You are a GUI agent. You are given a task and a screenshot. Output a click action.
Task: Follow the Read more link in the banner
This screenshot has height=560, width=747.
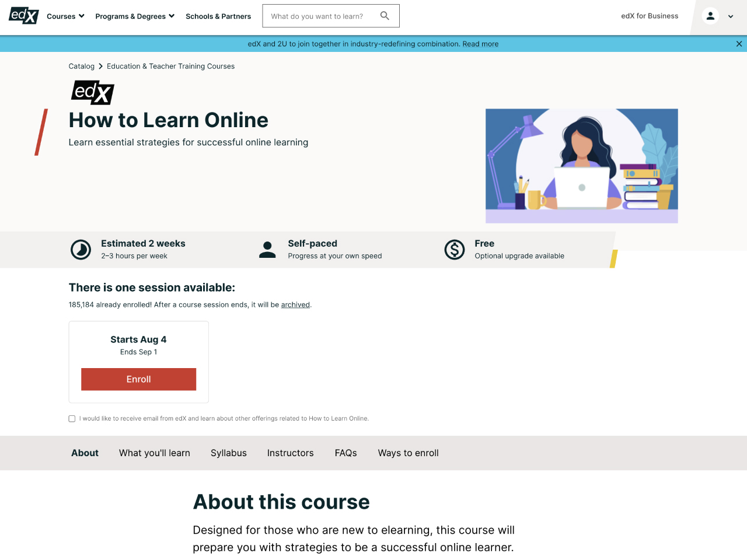(480, 44)
